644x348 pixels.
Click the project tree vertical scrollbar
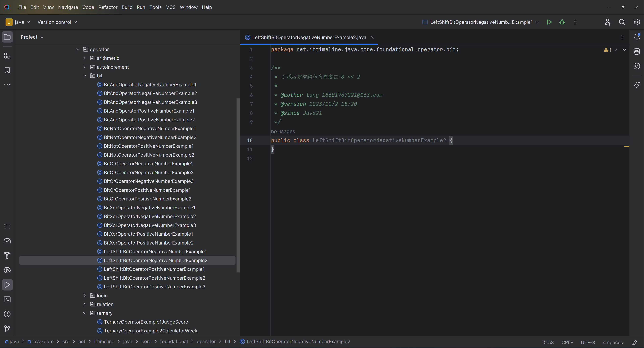coord(238,185)
